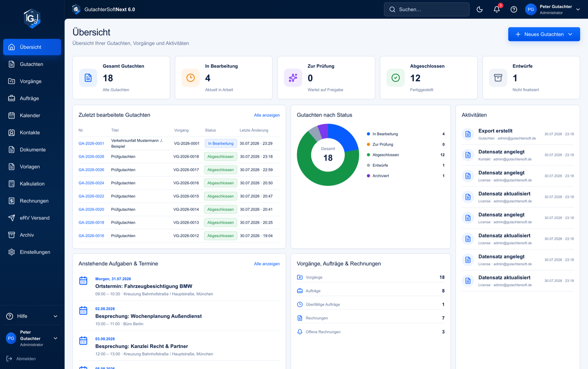Open Gutachten GA-2026-0018

point(91,223)
